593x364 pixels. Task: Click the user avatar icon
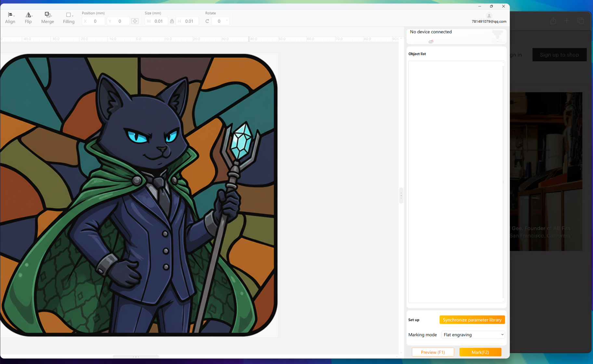tap(489, 16)
